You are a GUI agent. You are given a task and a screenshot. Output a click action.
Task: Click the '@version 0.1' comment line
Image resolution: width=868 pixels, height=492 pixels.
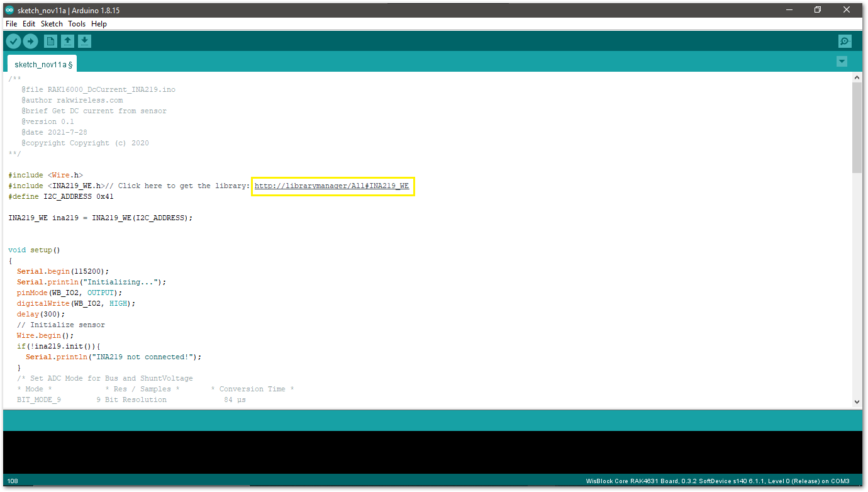48,121
